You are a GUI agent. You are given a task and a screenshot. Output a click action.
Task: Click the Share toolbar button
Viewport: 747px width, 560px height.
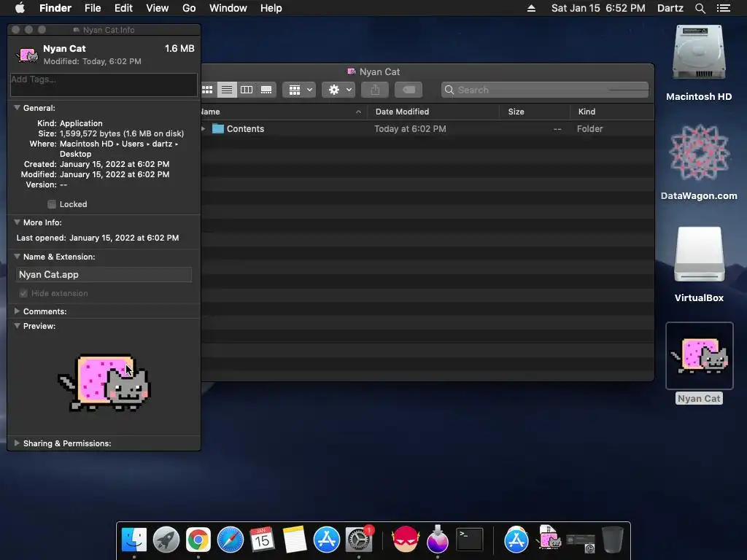tap(375, 90)
